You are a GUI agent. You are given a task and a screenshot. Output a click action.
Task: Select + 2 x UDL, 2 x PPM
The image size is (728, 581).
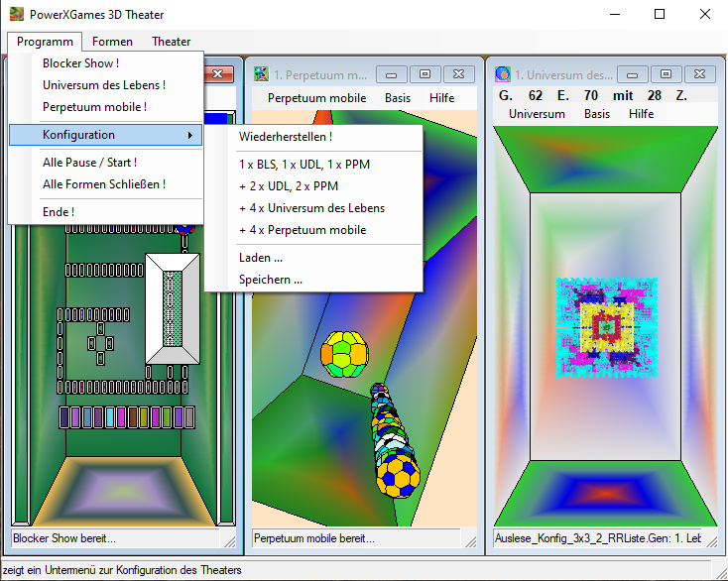point(313,186)
